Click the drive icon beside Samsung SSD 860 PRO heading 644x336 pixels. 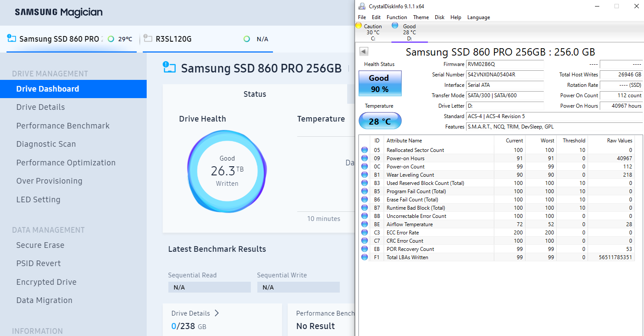pyautogui.click(x=169, y=68)
